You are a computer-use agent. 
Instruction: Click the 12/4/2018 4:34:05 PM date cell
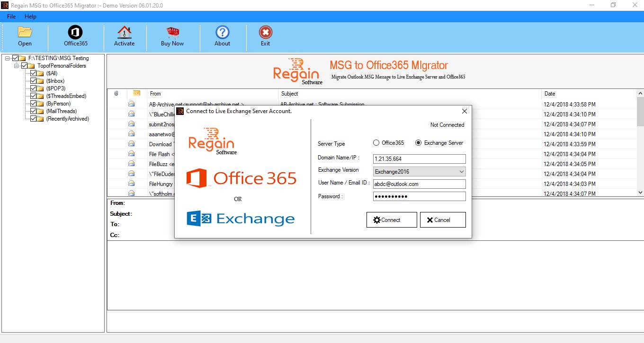pyautogui.click(x=570, y=164)
